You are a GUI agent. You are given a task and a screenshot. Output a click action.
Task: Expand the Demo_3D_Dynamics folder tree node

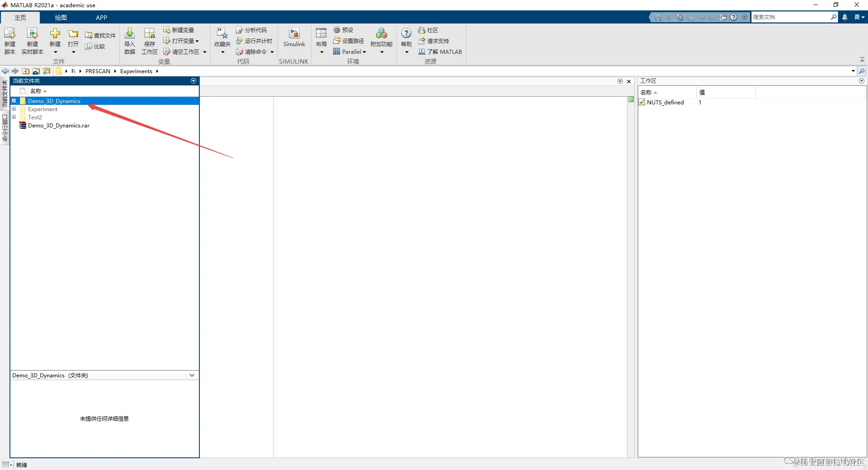14,101
